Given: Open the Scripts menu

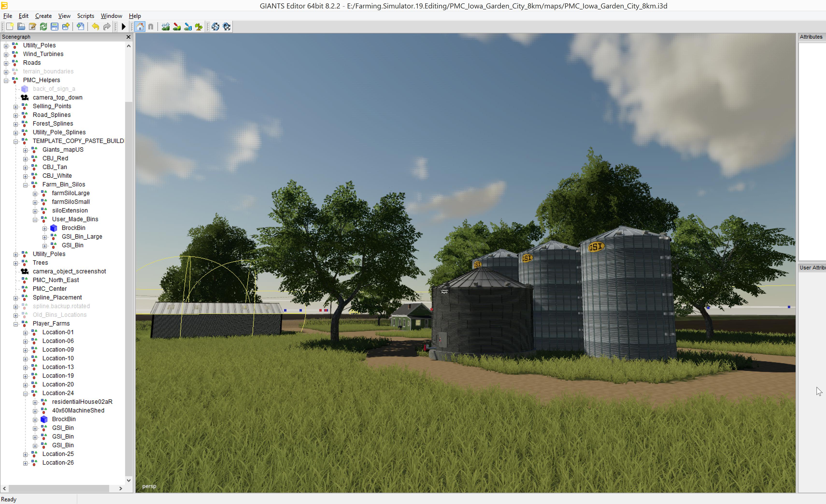Looking at the screenshot, I should 85,16.
